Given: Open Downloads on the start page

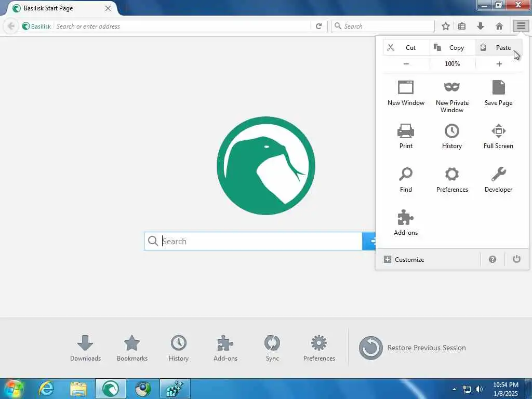Looking at the screenshot, I should [85, 348].
